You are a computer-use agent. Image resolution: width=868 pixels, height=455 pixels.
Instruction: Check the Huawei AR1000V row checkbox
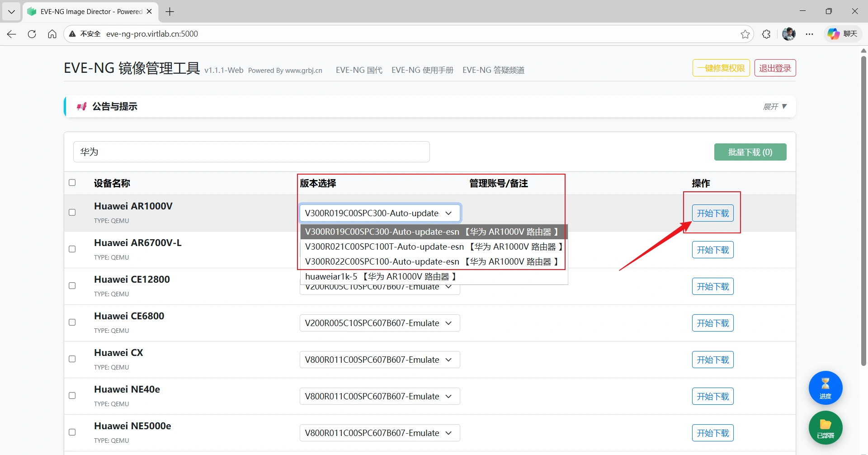72,213
